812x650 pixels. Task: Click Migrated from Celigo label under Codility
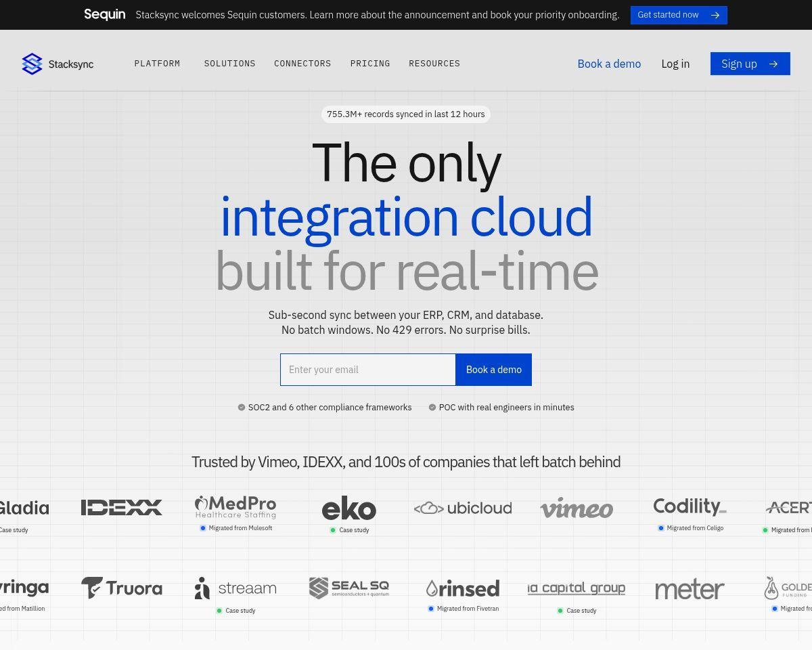tap(690, 528)
